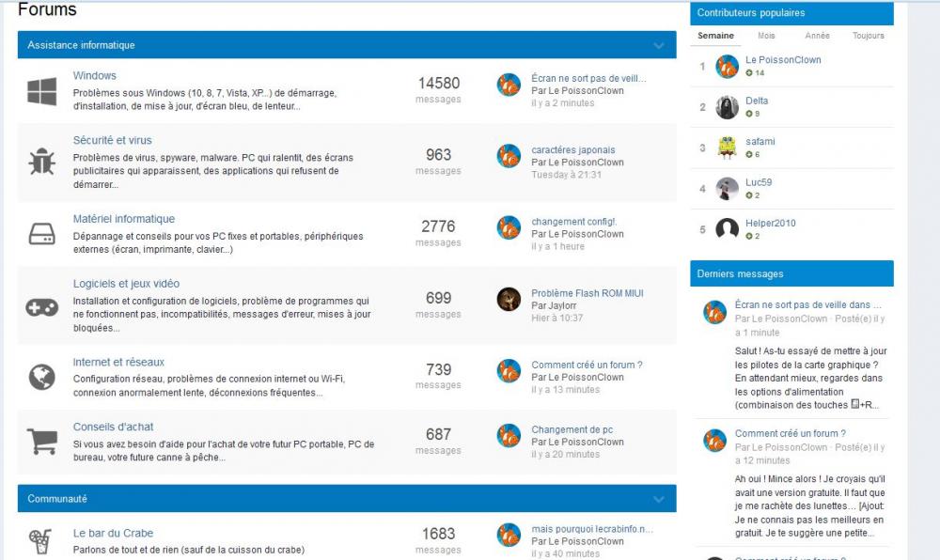
Task: Open topic 'changement config!.'
Action: tap(573, 222)
